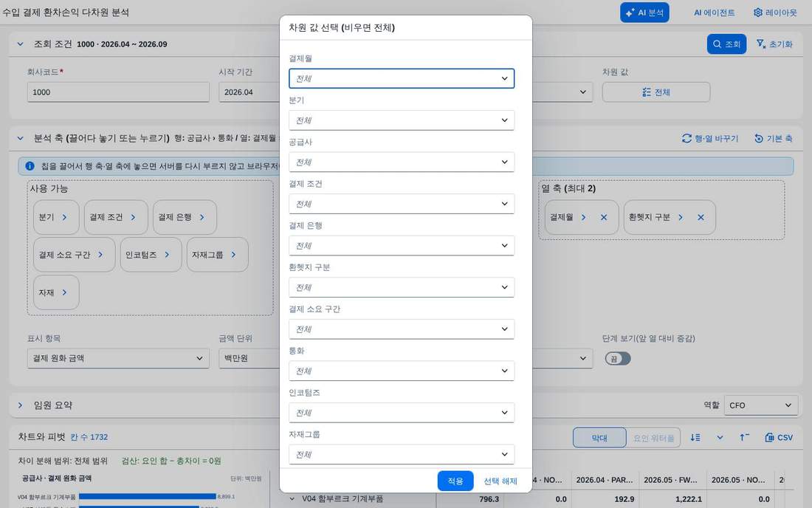The height and width of the screenshot is (508, 812).
Task: Collapse the 조회 조건 section
Action: 20,44
